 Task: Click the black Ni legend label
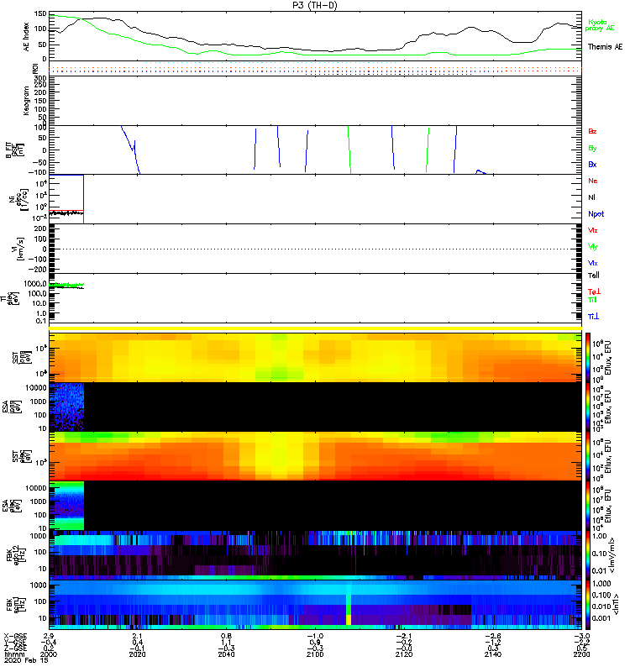591,197
